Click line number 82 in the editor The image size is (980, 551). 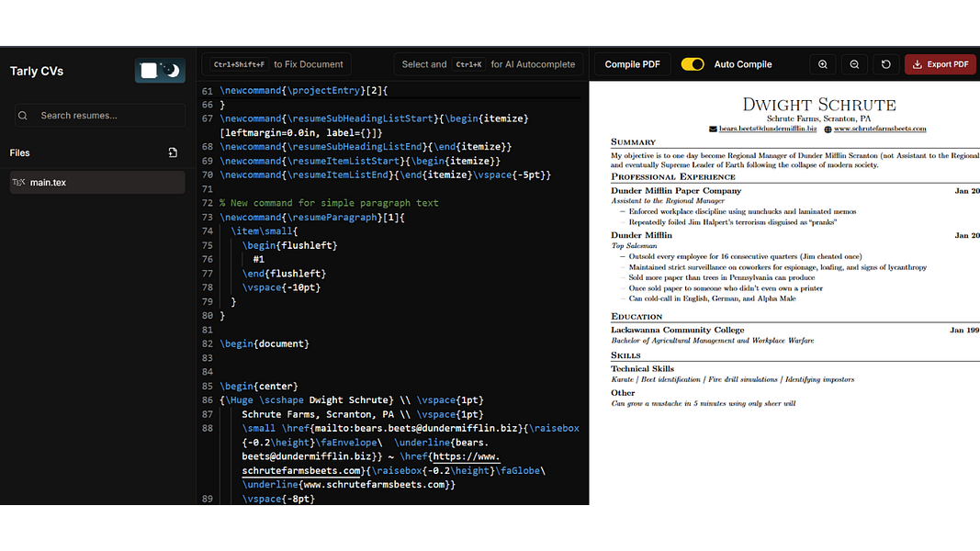208,343
